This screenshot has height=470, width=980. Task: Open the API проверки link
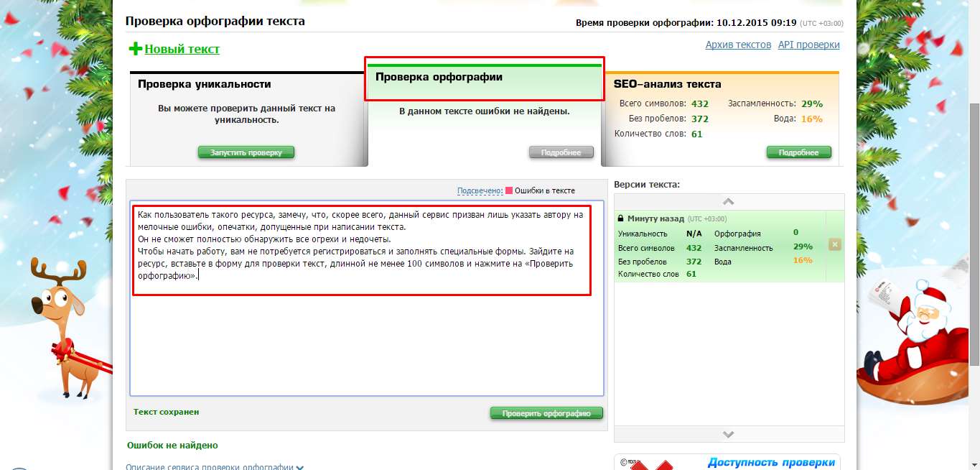(808, 45)
